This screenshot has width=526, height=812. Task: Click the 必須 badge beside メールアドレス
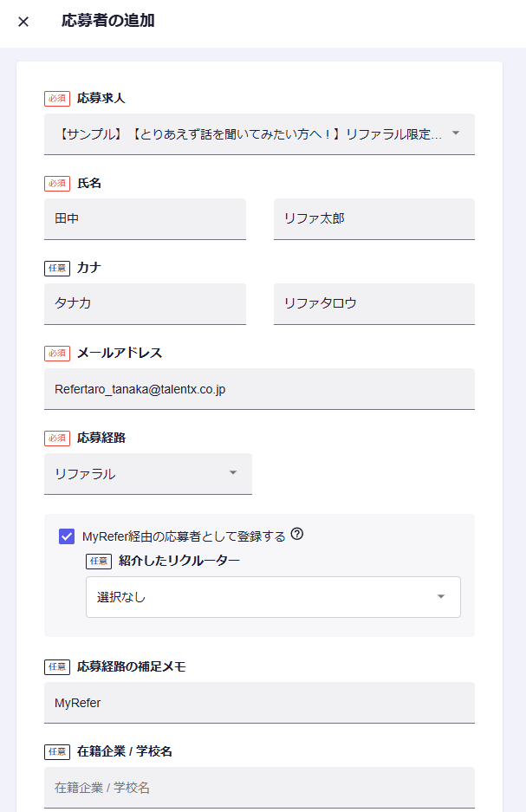coord(57,353)
